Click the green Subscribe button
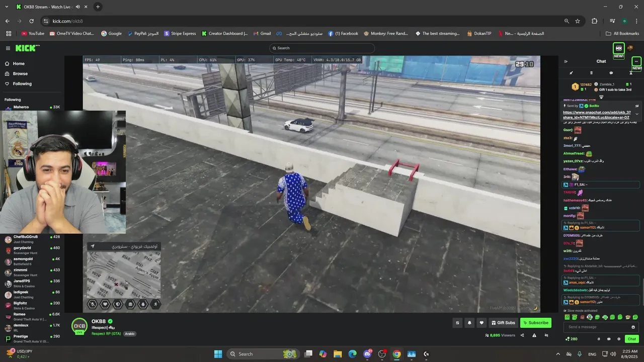Viewport: 644px width, 362px height. point(536,323)
